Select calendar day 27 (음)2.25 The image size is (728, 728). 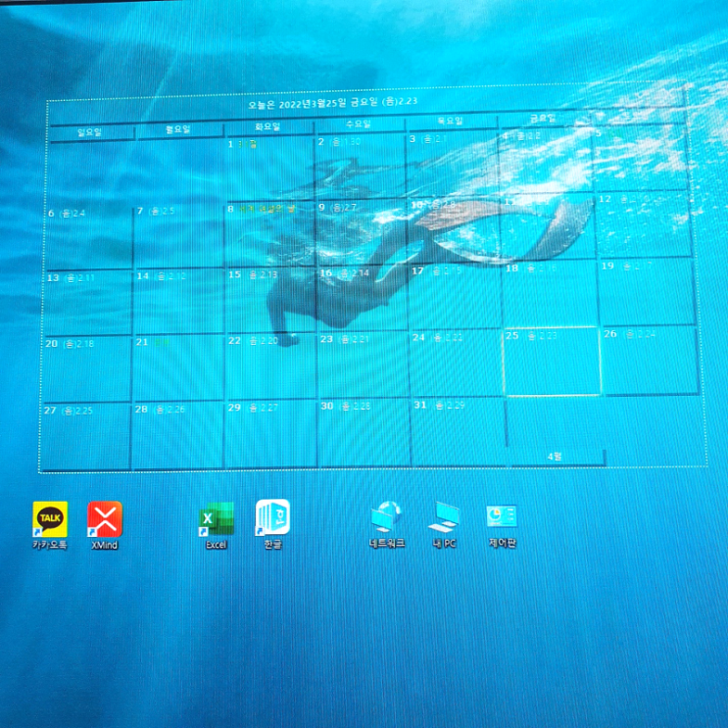click(86, 436)
